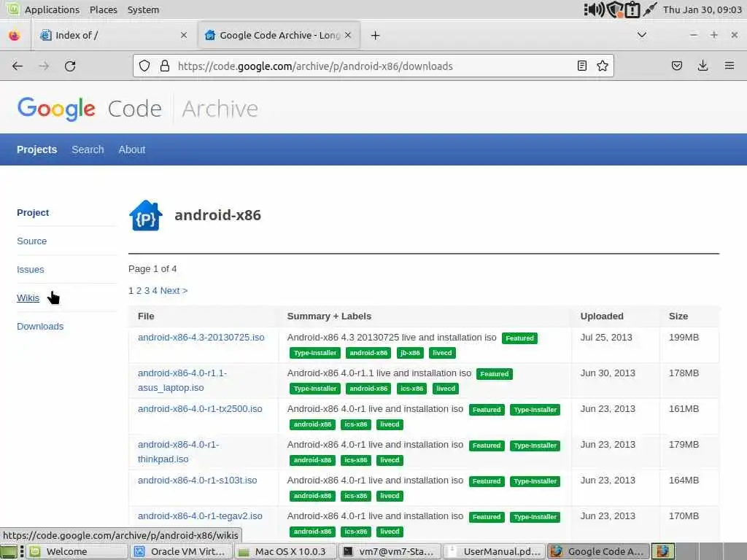Screen dimensions: 747x560
Task: Select the Google Code Archive tab
Action: [279, 35]
